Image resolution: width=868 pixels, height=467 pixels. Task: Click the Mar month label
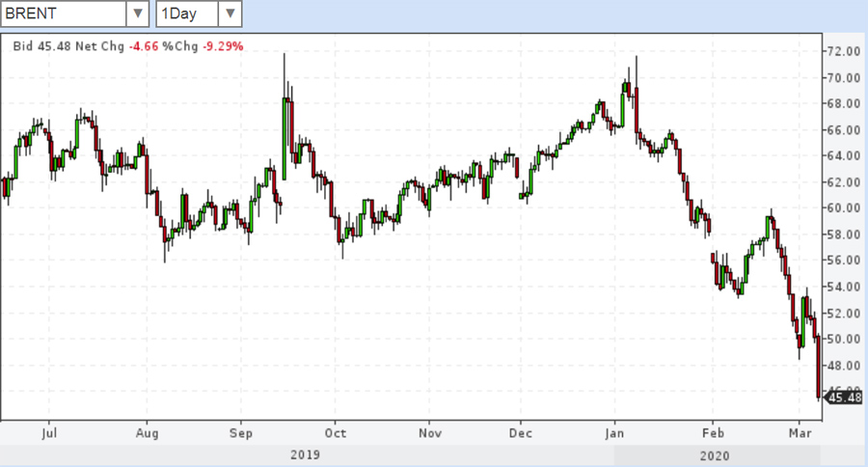pos(800,432)
